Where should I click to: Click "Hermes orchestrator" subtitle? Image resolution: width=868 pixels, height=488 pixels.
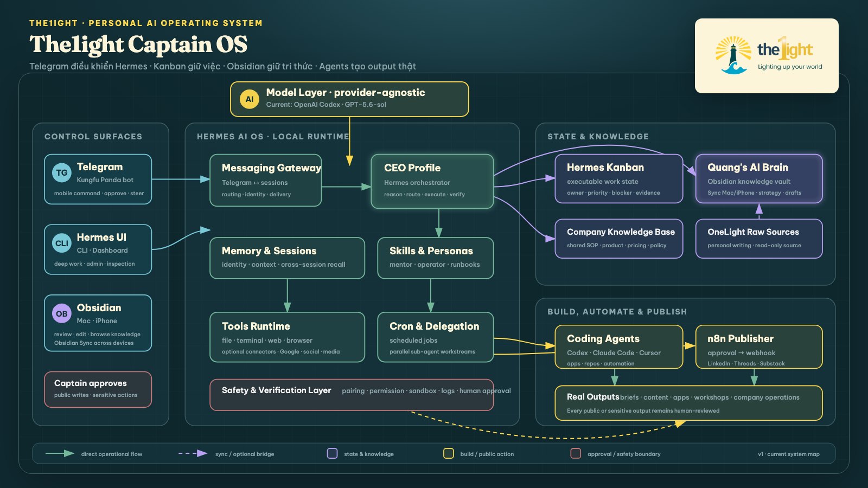(x=417, y=183)
